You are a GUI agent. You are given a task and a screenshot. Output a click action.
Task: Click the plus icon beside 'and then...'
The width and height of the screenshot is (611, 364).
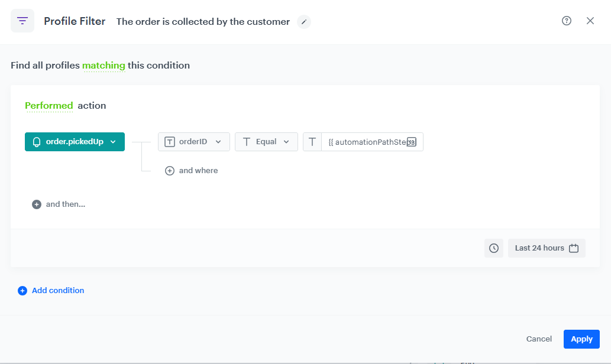[x=36, y=204]
